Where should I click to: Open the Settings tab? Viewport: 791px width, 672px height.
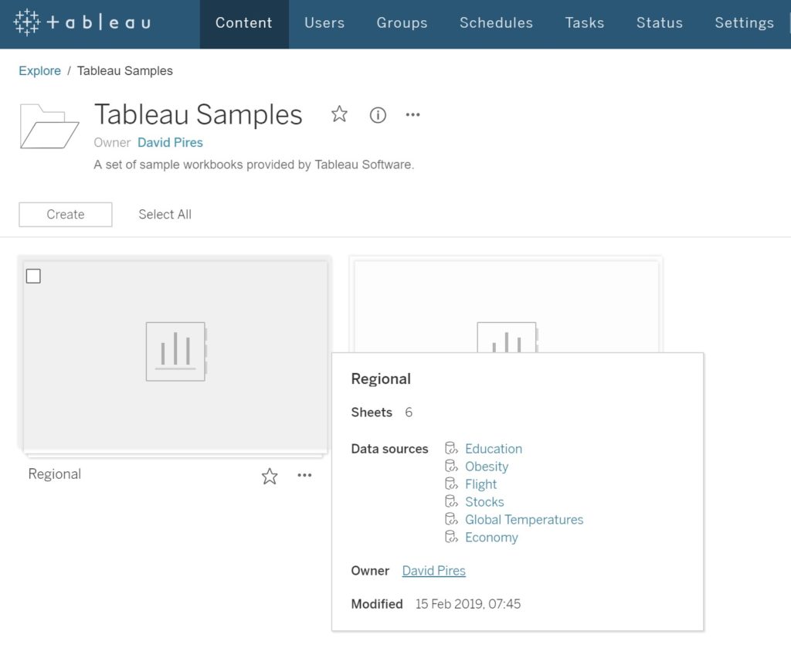tap(745, 23)
